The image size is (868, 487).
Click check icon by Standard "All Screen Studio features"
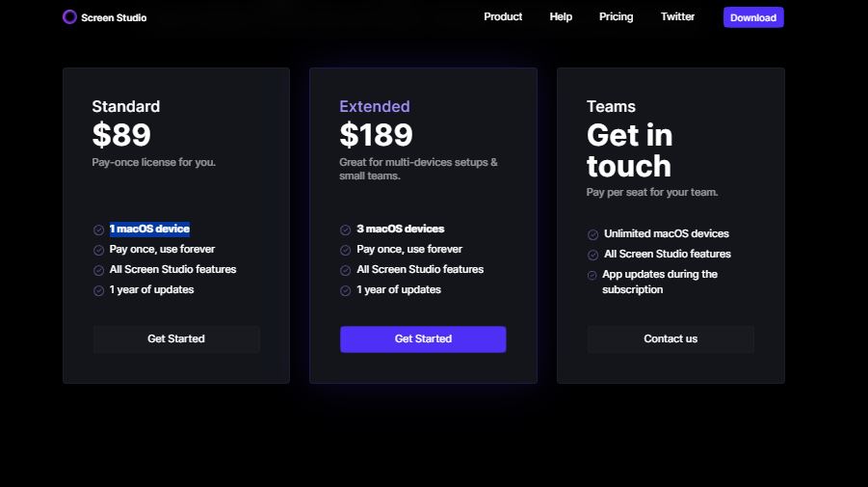(98, 270)
